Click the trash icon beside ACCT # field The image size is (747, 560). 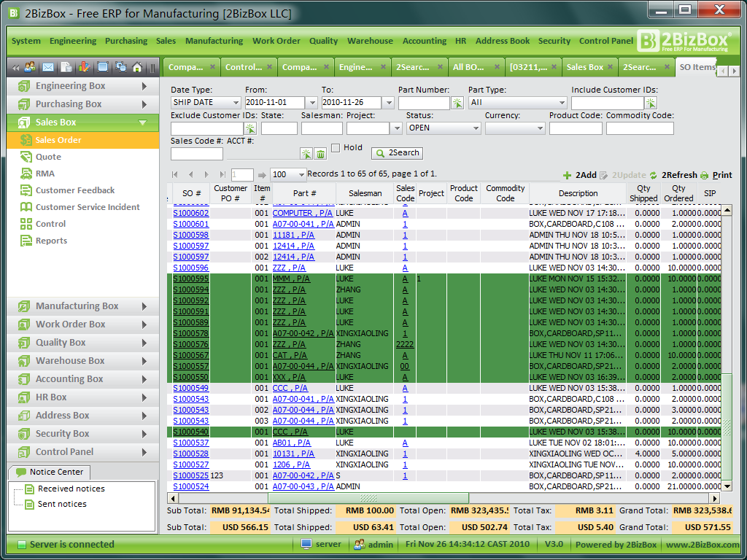click(x=320, y=154)
